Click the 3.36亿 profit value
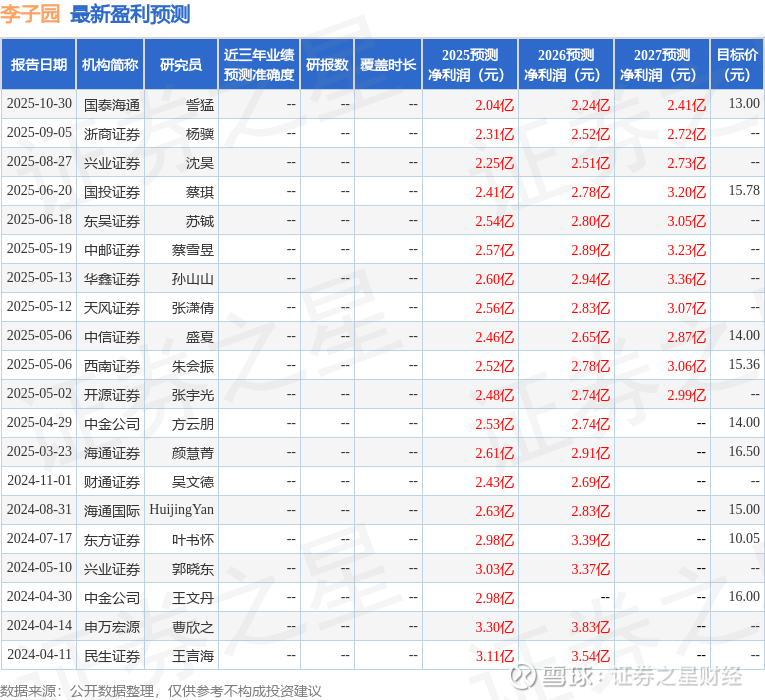Viewport: 765px width, 700px height. (x=686, y=279)
